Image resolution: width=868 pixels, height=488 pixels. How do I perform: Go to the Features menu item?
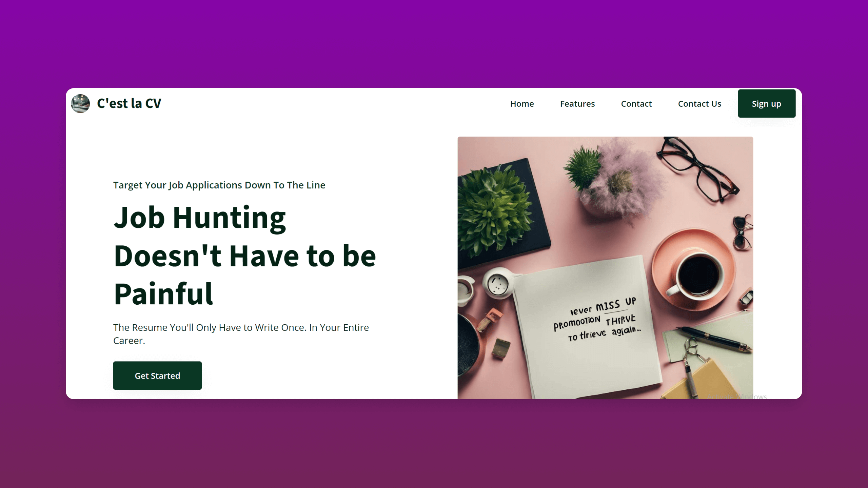coord(577,104)
